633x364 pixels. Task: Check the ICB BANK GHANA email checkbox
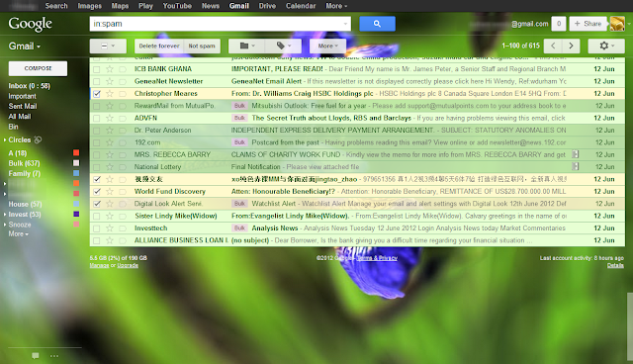click(x=97, y=69)
